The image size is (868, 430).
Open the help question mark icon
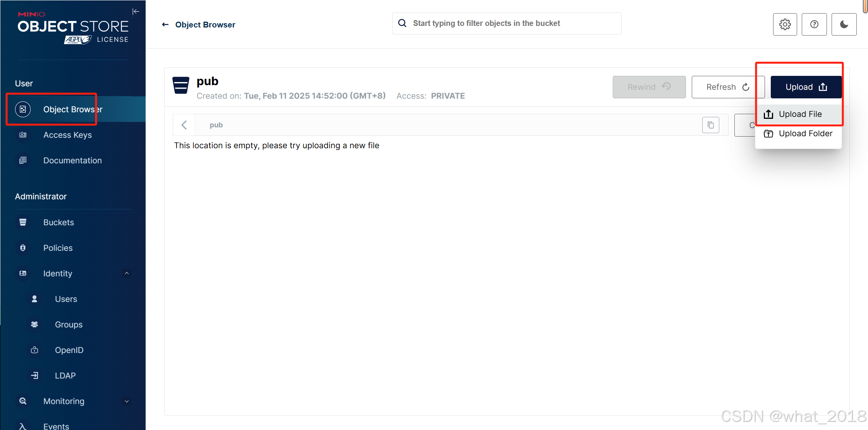814,24
